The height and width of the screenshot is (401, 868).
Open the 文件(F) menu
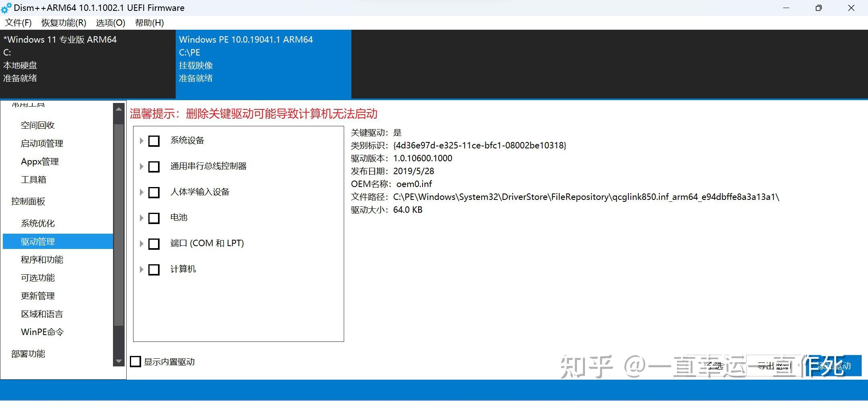coord(18,23)
